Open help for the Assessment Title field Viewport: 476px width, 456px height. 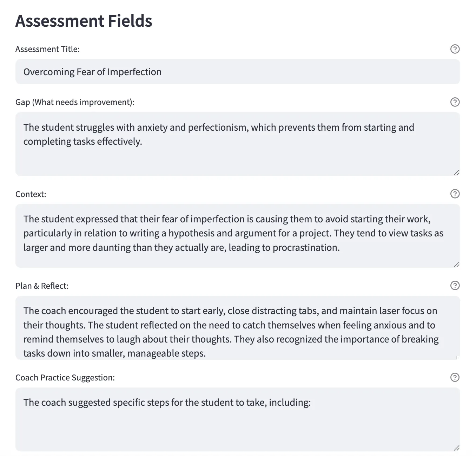(x=455, y=49)
